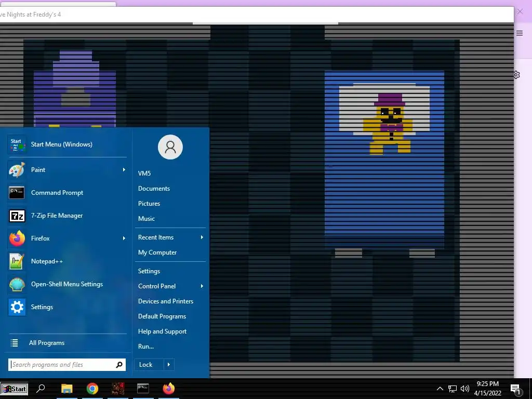532x399 pixels.
Task: Open the Paint app icon
Action: (x=17, y=170)
